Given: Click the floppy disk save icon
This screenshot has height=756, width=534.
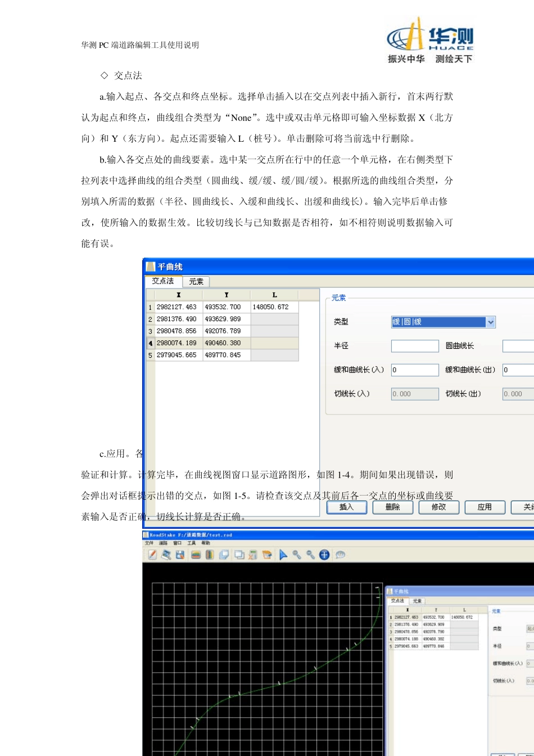Looking at the screenshot, I should click(180, 555).
